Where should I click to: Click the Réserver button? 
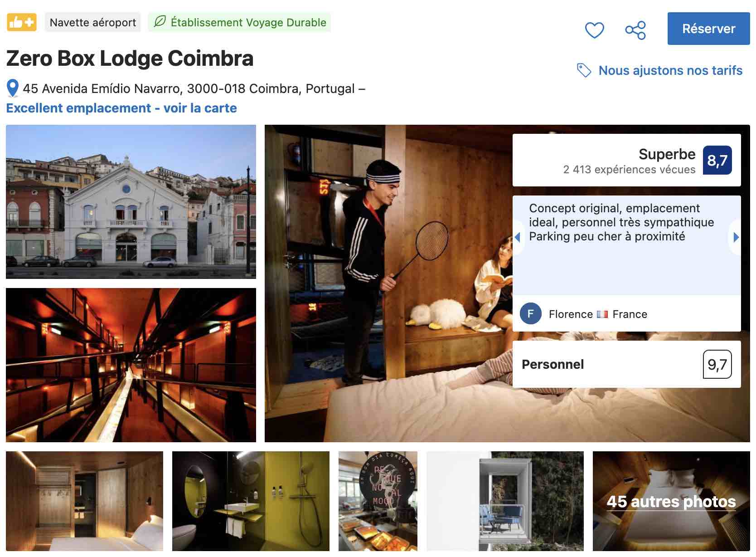click(708, 29)
